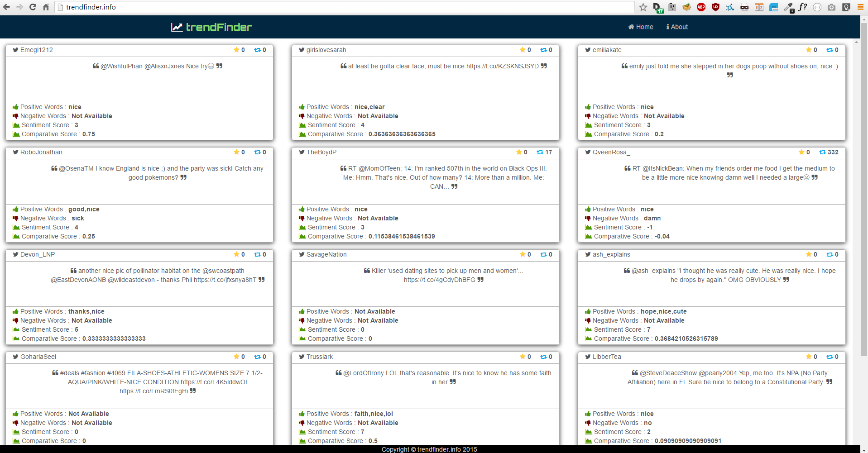Open the uBlock Origin shield extension
The image size is (868, 453).
click(x=715, y=7)
